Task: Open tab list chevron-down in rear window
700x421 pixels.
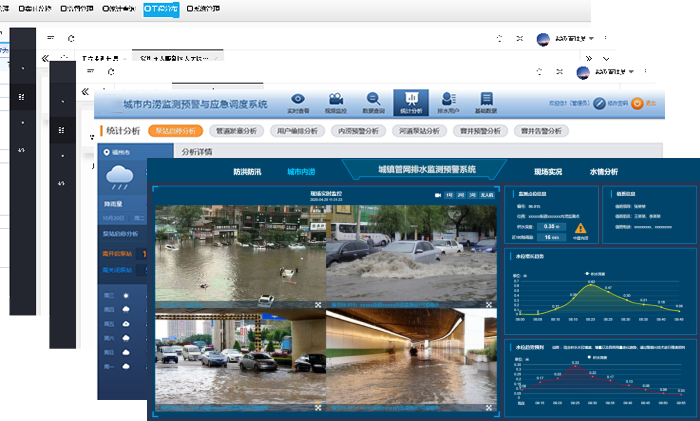Action: tap(606, 58)
